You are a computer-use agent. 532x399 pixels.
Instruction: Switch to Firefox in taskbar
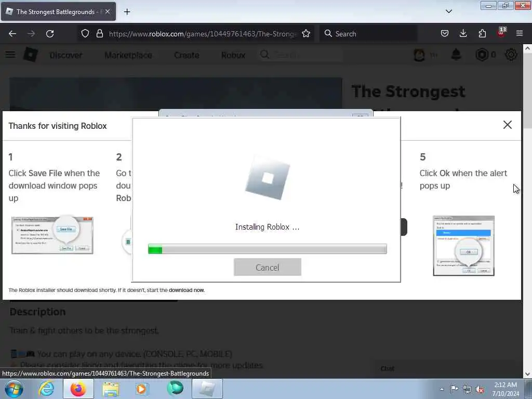[78, 389]
